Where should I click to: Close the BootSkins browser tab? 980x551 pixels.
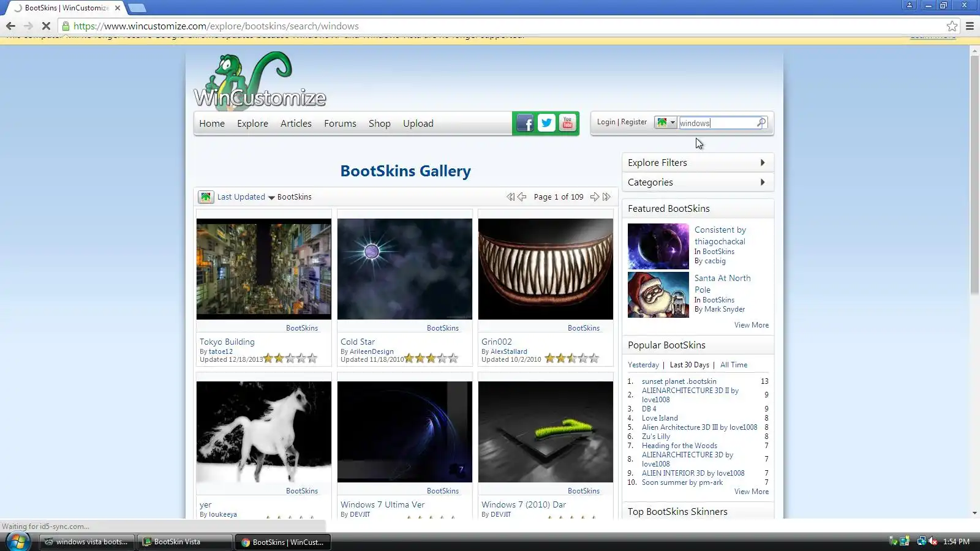pyautogui.click(x=118, y=8)
